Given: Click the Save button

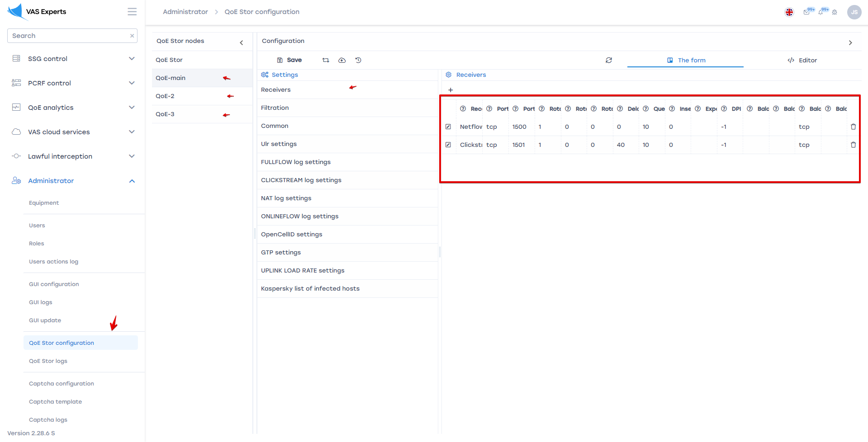Looking at the screenshot, I should click(289, 60).
